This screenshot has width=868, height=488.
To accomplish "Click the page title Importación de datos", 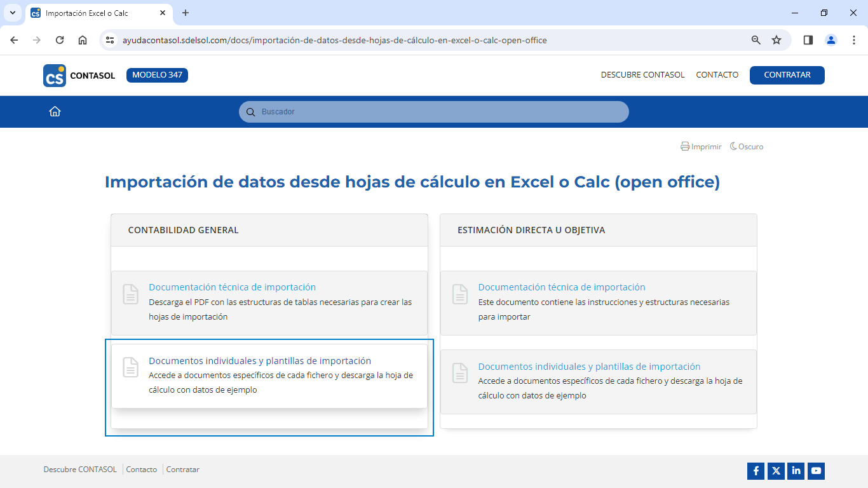I will coord(412,182).
